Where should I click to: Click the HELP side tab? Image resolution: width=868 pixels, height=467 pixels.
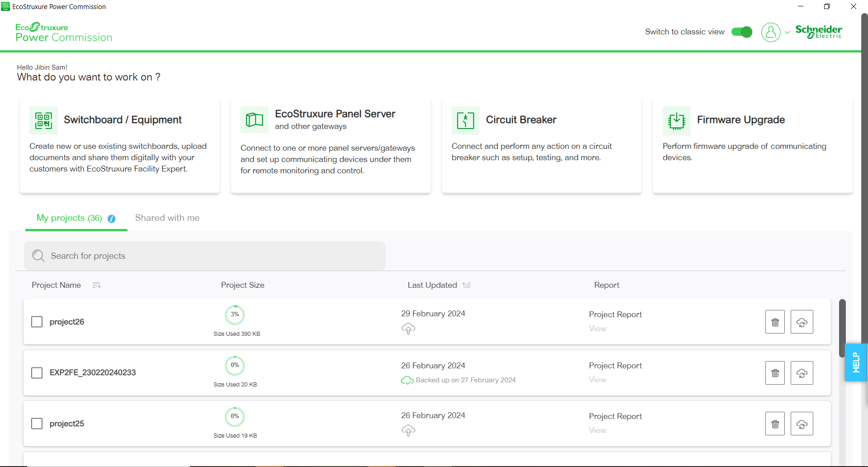point(856,362)
